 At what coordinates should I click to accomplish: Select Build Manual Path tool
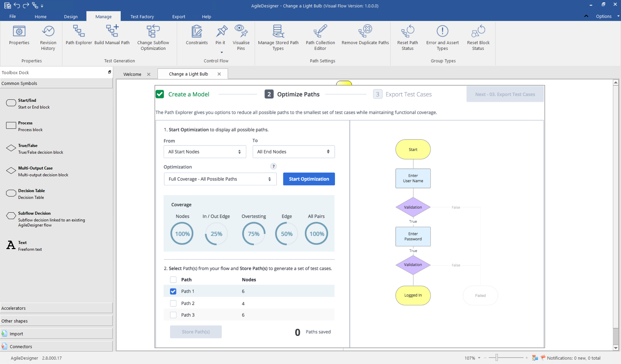click(112, 35)
